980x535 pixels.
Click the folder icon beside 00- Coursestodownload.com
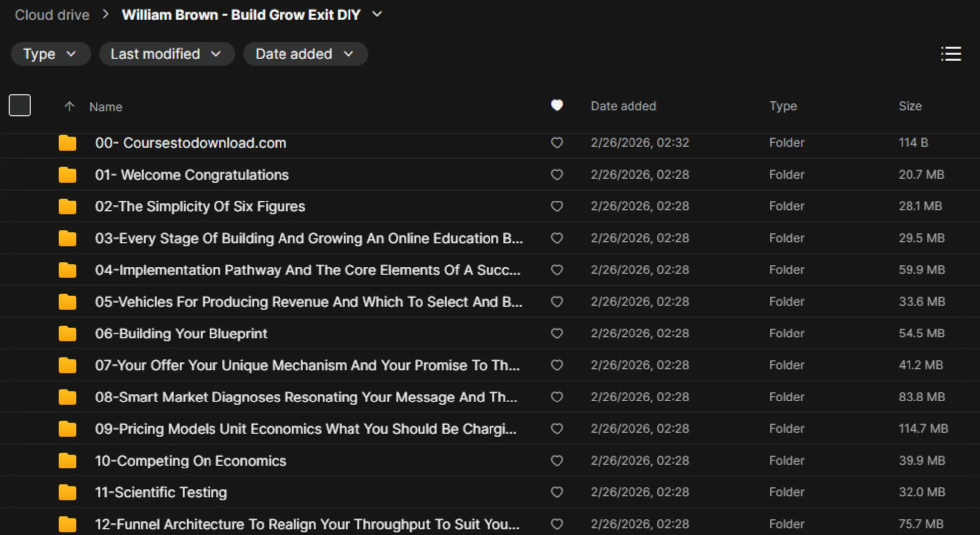click(x=67, y=143)
